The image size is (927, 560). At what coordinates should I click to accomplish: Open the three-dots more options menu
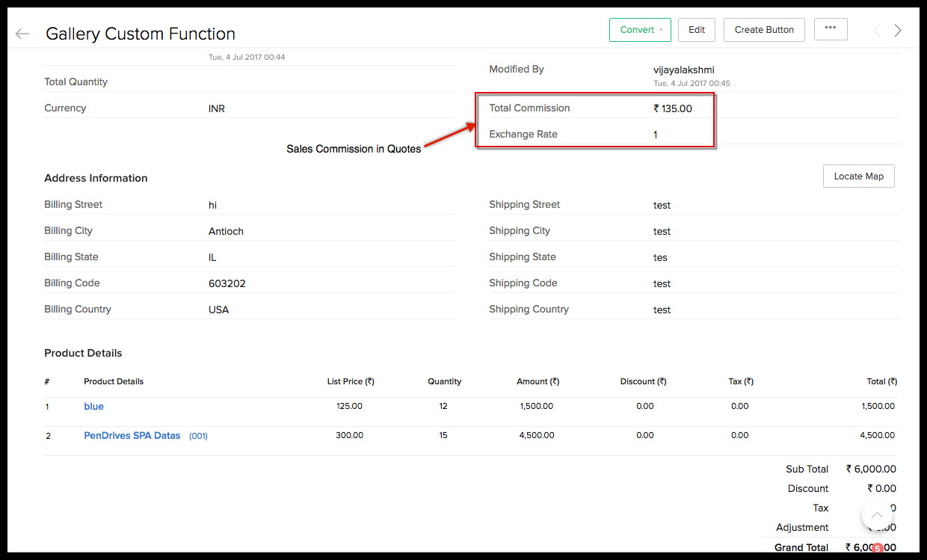(831, 29)
